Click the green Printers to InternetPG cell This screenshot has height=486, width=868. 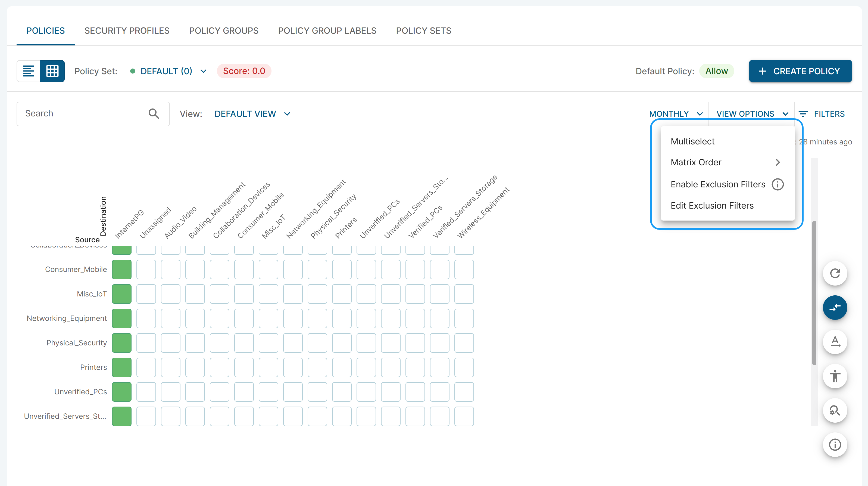122,367
